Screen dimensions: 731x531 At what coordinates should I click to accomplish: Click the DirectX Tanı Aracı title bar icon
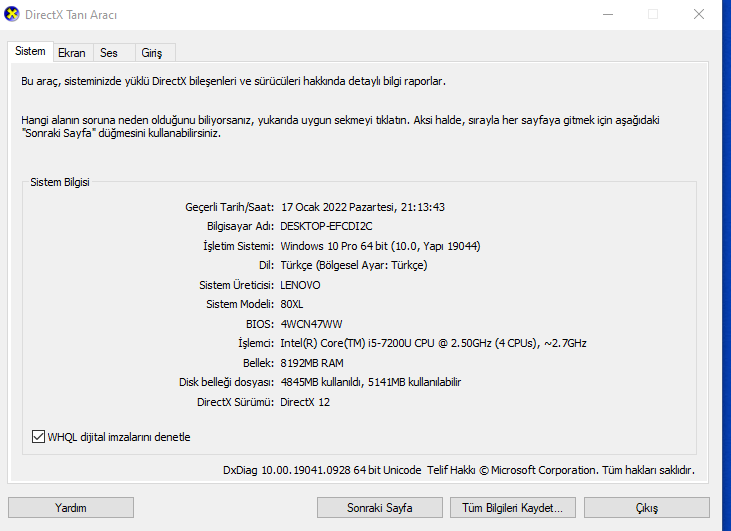[12, 14]
